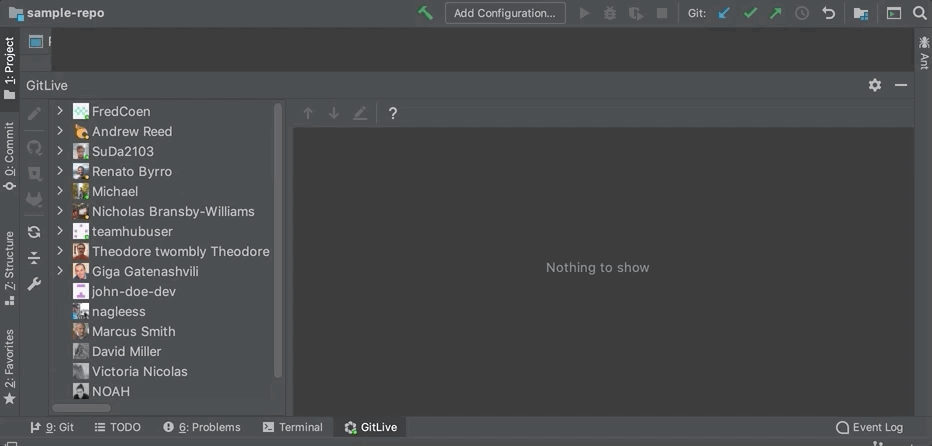Open the Event Log
This screenshot has height=446, width=932.
(870, 427)
